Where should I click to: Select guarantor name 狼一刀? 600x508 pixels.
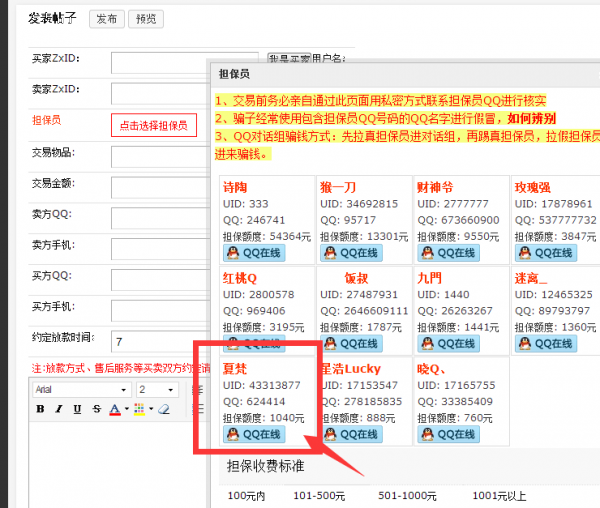coord(338,187)
